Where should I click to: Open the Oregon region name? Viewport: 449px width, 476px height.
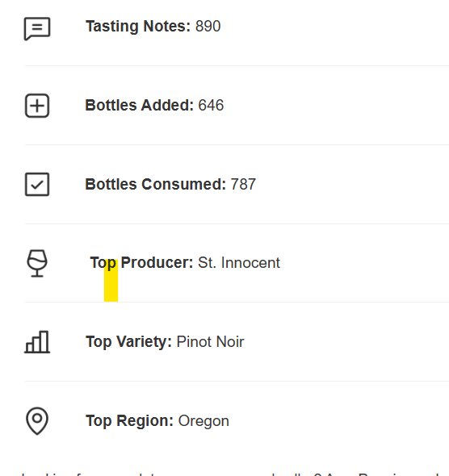(x=204, y=421)
